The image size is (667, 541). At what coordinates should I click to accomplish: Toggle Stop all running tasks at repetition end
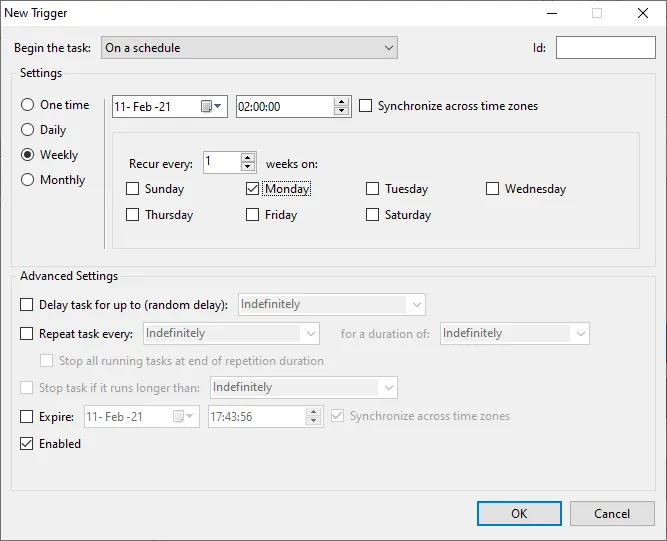coord(46,361)
